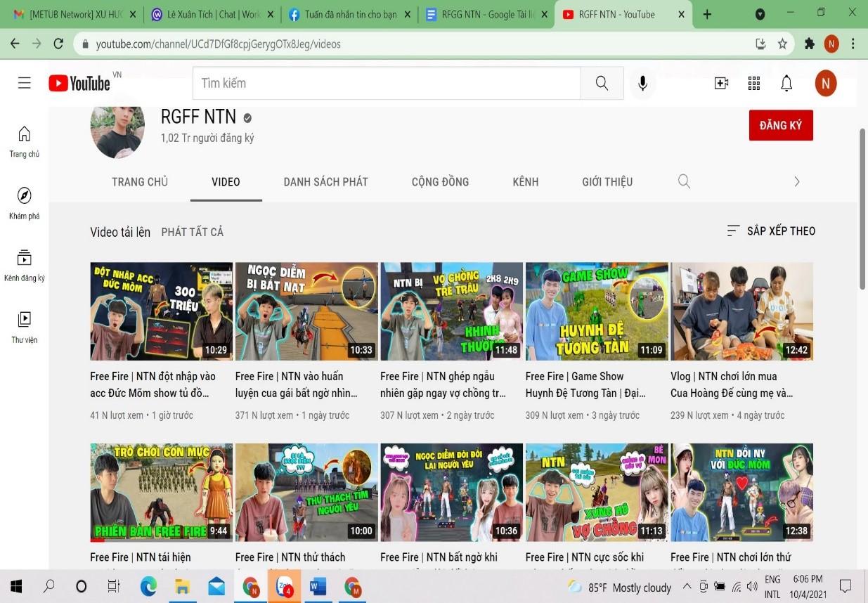Click the Chrome media control dropdown icon
Viewport: 868px width, 603px height.
point(760,14)
